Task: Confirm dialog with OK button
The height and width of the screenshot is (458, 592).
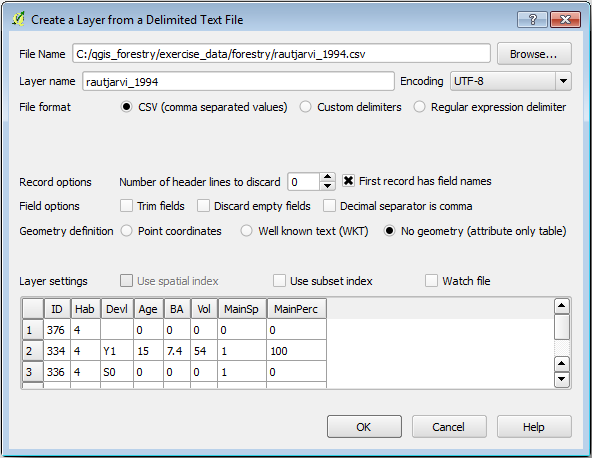Action: pyautogui.click(x=364, y=427)
